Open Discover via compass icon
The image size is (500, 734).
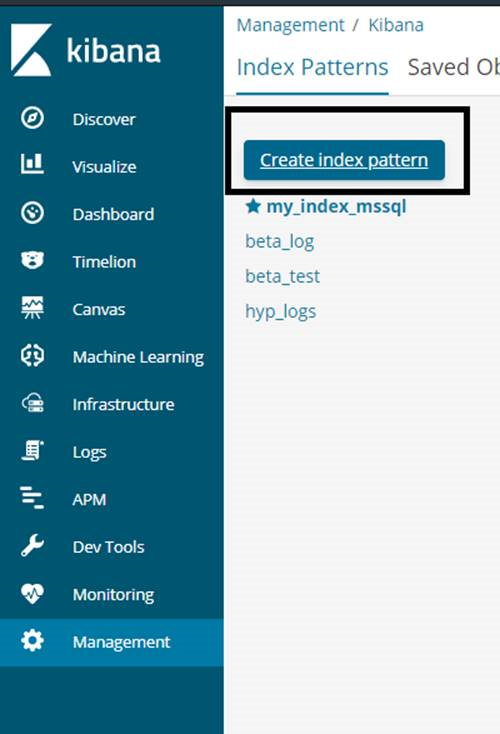click(32, 118)
